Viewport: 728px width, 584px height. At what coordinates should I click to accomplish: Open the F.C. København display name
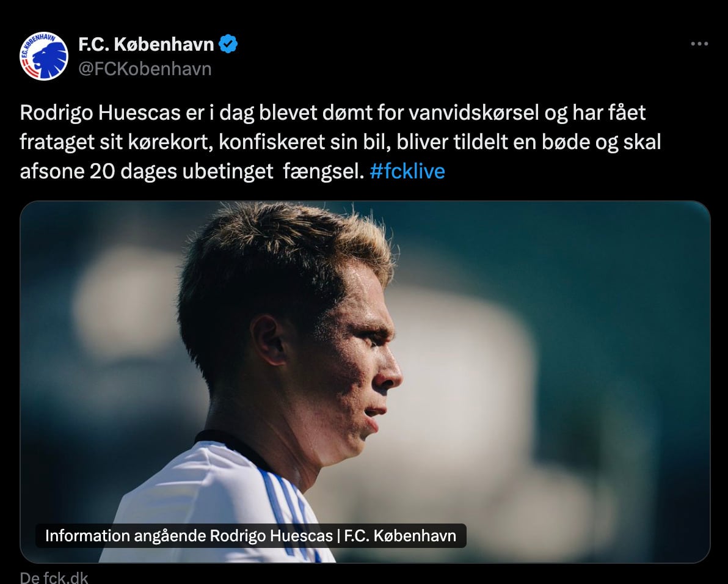point(146,44)
